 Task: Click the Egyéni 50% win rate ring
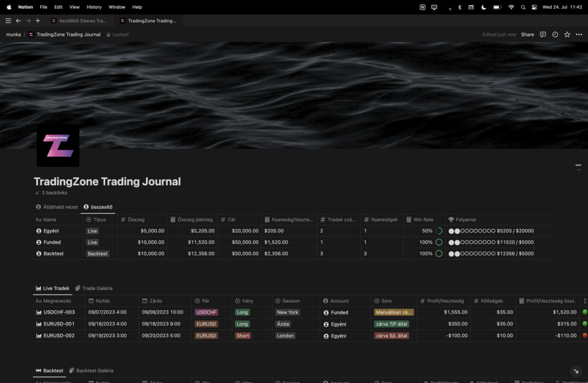(x=439, y=231)
